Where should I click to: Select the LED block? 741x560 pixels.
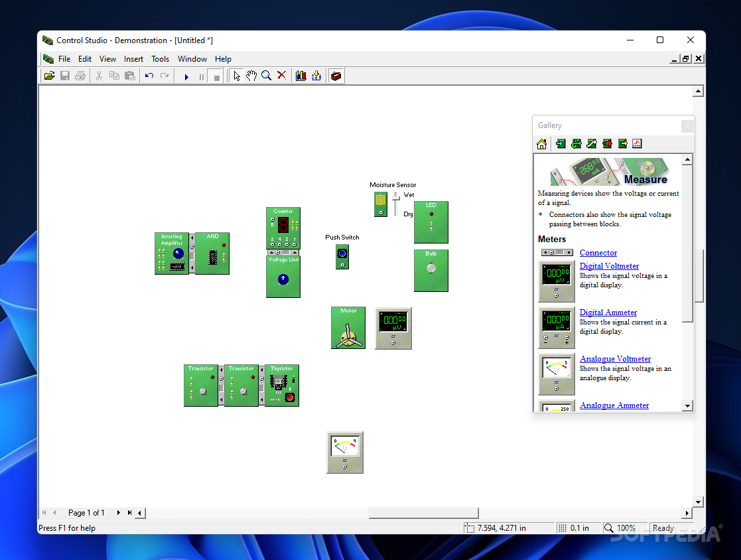pyautogui.click(x=431, y=222)
